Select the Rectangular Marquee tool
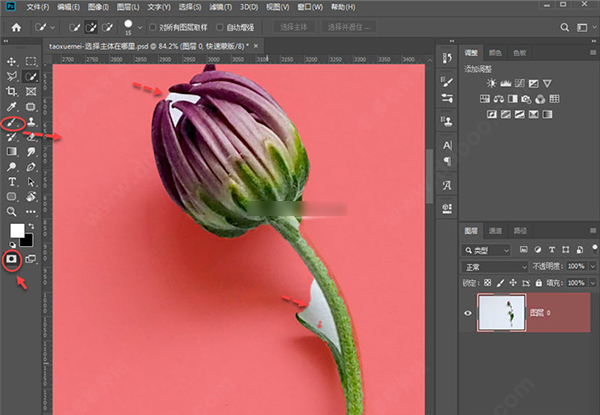 coord(31,61)
